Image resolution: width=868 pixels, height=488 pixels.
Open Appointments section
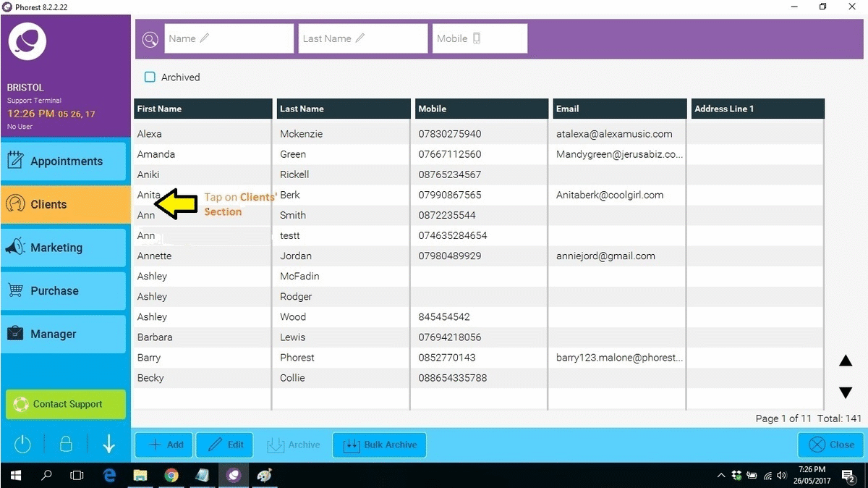coord(64,161)
